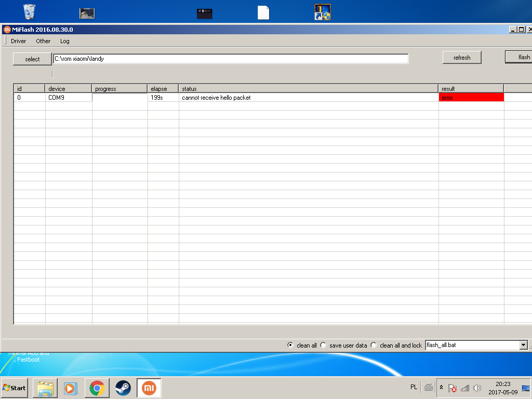Click the volume speaker tray icon

(477, 388)
